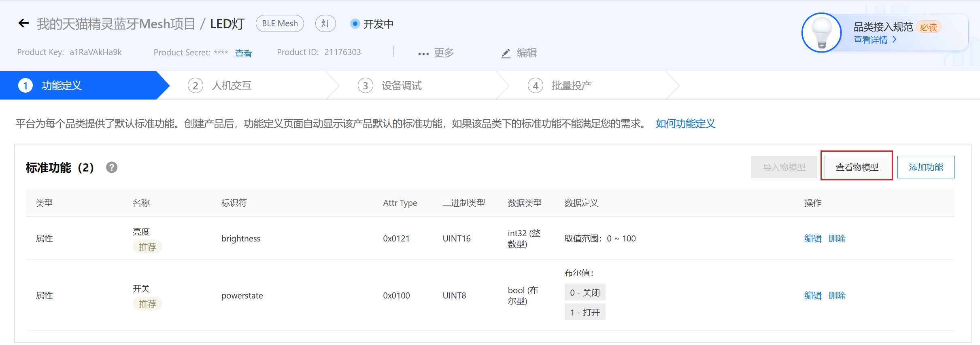Switch to 设备调试 step tab

tap(401, 86)
